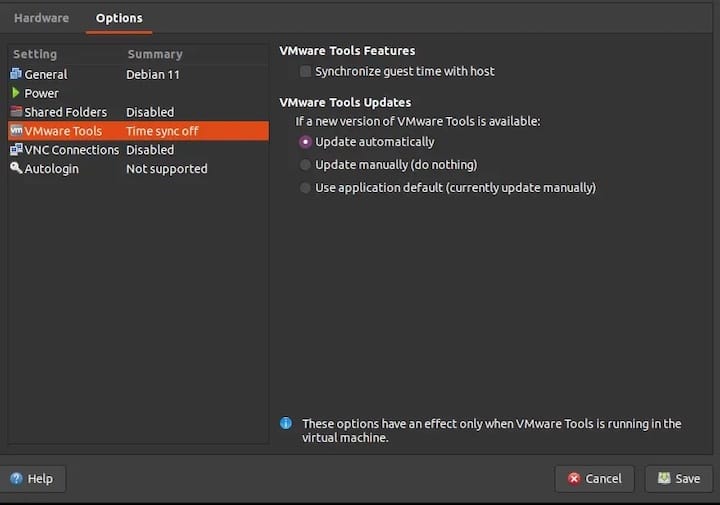Click the General setting icon
This screenshot has width=720, height=505.
click(x=16, y=74)
